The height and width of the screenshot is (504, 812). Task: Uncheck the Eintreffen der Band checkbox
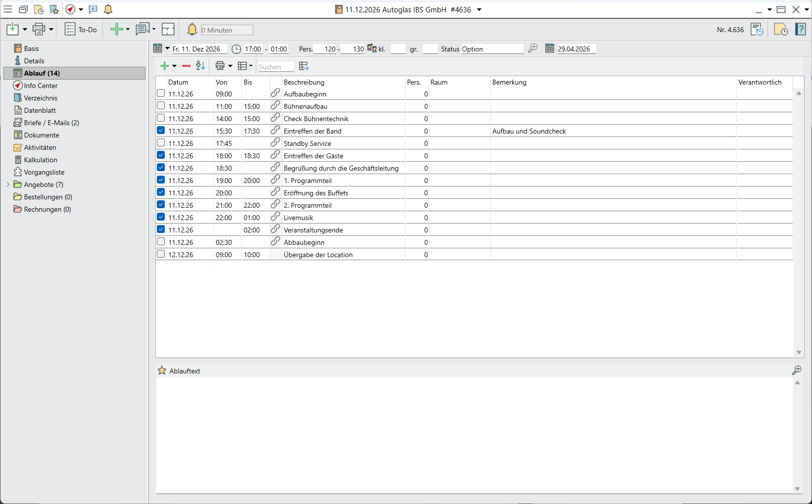coord(161,131)
